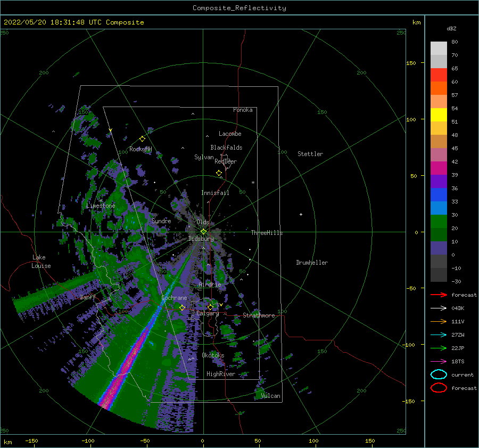The width and height of the screenshot is (479, 448).
Task: Click the HighRiver label
Action: 221,374
